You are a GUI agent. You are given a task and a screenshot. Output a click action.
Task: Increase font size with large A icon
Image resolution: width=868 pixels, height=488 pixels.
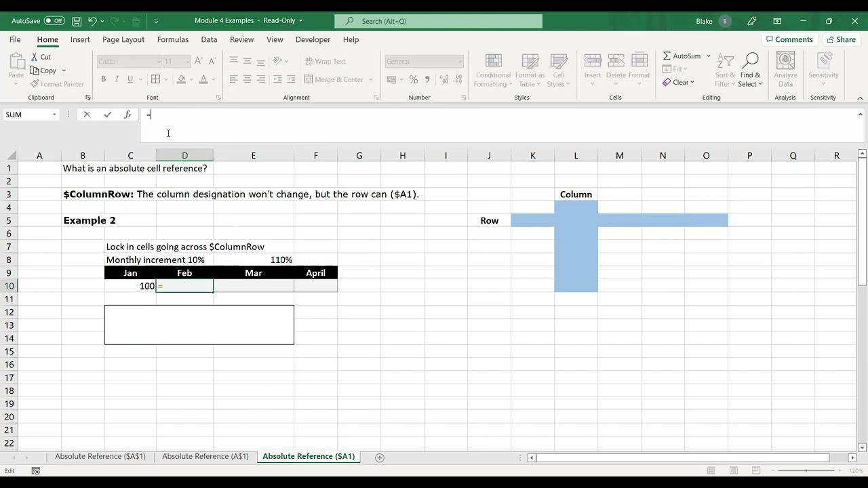[x=199, y=61]
